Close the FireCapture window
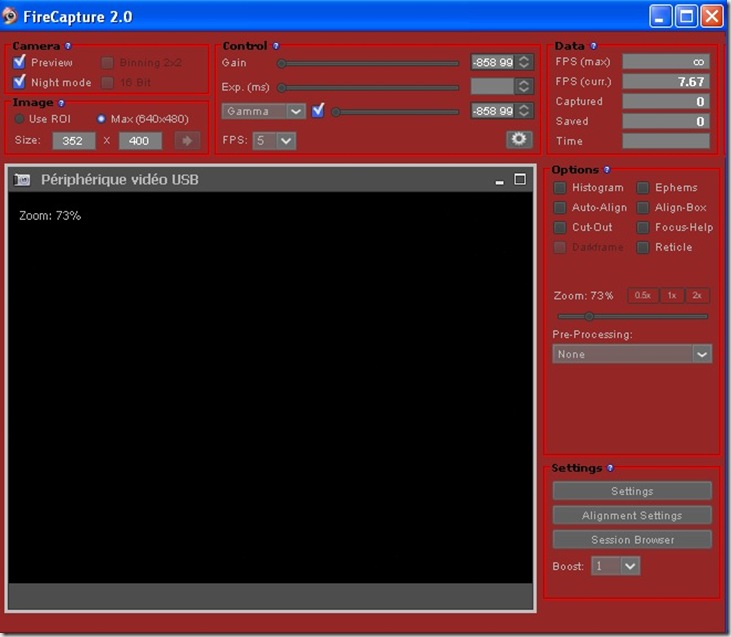 (712, 16)
